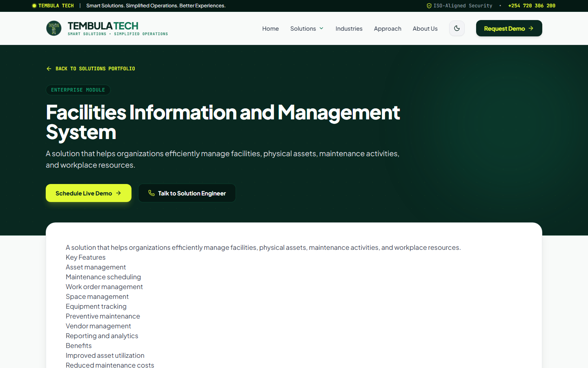Expand the Solutions dropdown chevron
This screenshot has height=368, width=588.
tap(321, 28)
